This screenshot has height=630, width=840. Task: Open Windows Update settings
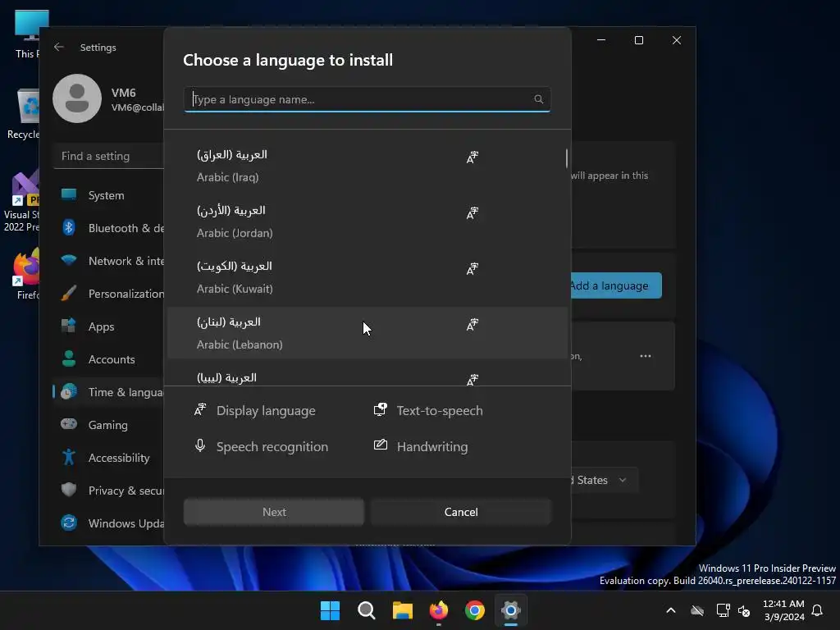tap(108, 523)
